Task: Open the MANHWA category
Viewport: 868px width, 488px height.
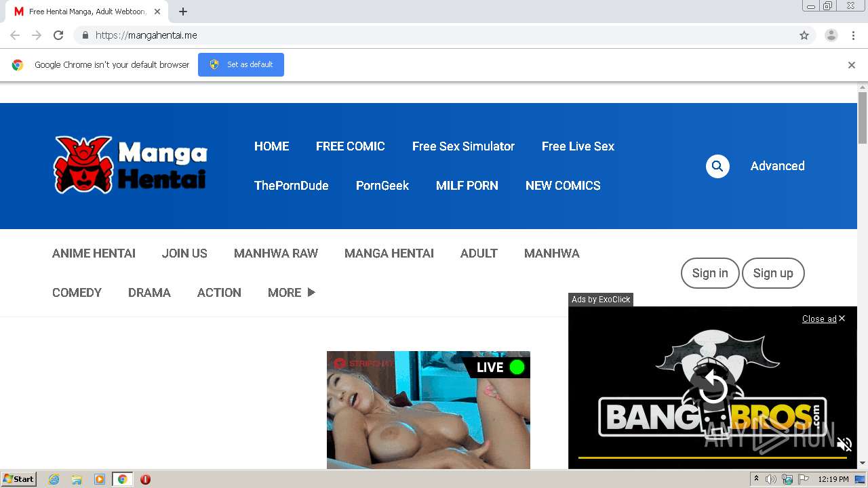Action: [x=552, y=253]
